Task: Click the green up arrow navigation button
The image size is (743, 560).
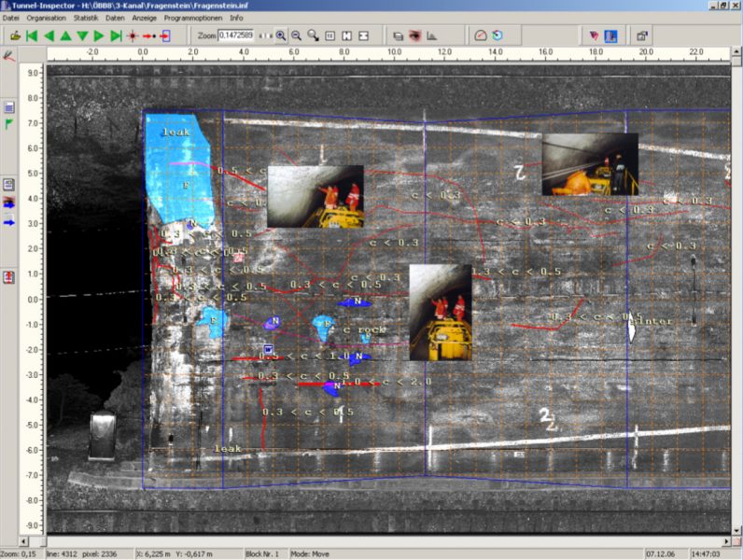Action: (66, 35)
